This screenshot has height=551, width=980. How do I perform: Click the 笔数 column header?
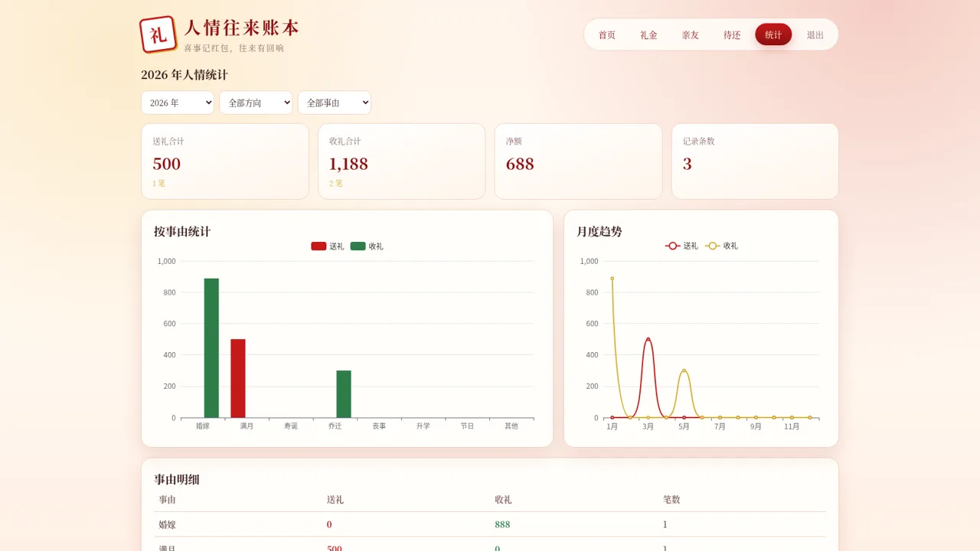click(671, 500)
